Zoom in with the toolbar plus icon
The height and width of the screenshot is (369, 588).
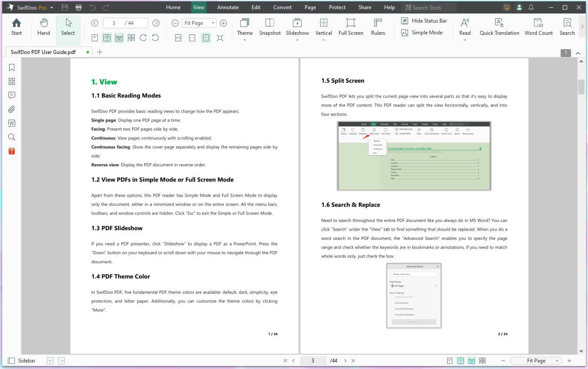pyautogui.click(x=223, y=23)
